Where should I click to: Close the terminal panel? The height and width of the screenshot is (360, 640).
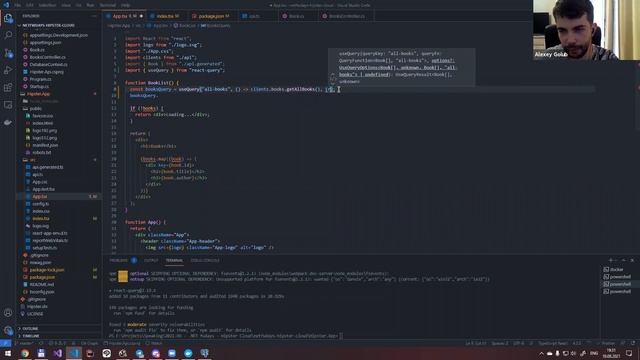632,260
